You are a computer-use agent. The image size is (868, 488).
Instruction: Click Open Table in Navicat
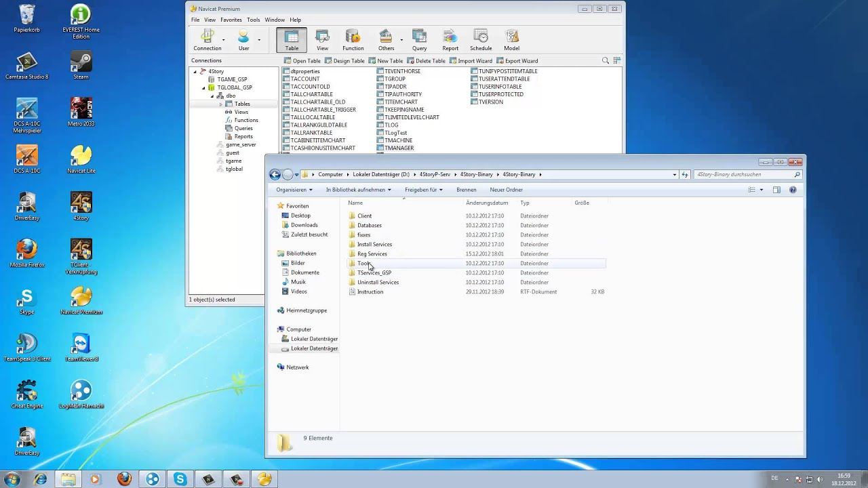302,61
